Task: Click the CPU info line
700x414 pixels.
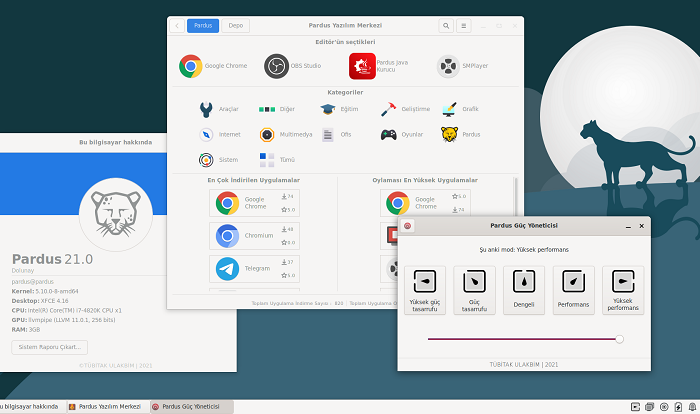Action: (x=67, y=310)
